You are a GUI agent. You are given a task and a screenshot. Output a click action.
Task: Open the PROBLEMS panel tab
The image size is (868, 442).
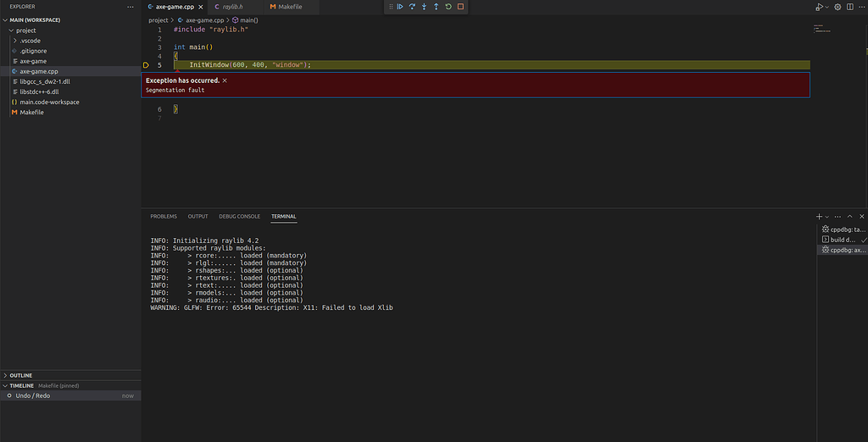coord(164,216)
